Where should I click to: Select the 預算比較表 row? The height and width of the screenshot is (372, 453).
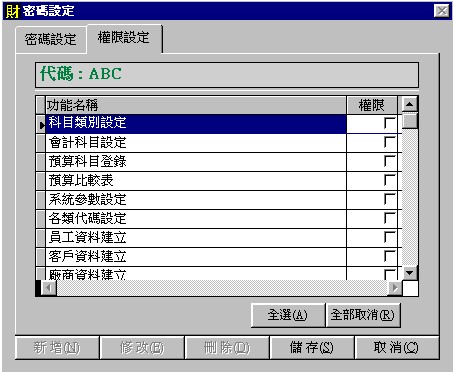point(196,181)
